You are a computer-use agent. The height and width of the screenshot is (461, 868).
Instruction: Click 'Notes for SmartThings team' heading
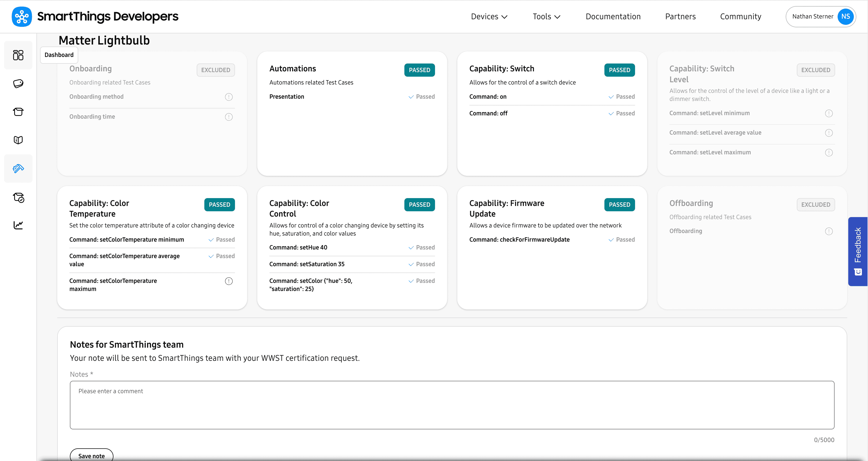point(127,345)
